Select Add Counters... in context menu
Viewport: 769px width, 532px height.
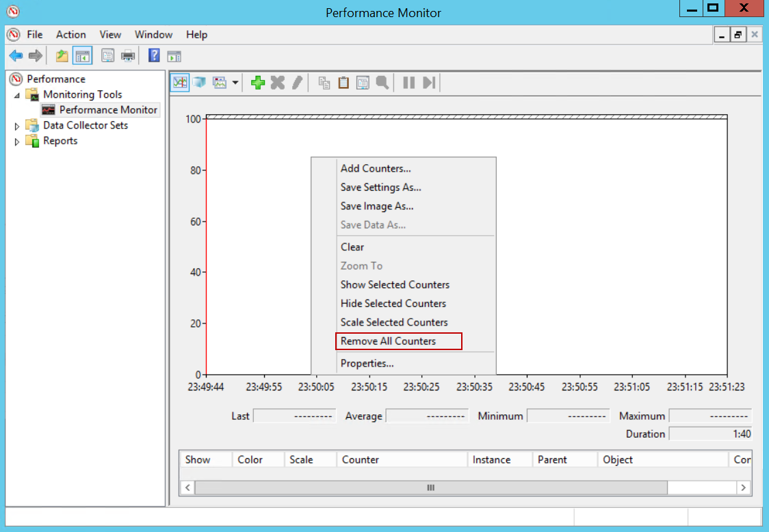(376, 169)
